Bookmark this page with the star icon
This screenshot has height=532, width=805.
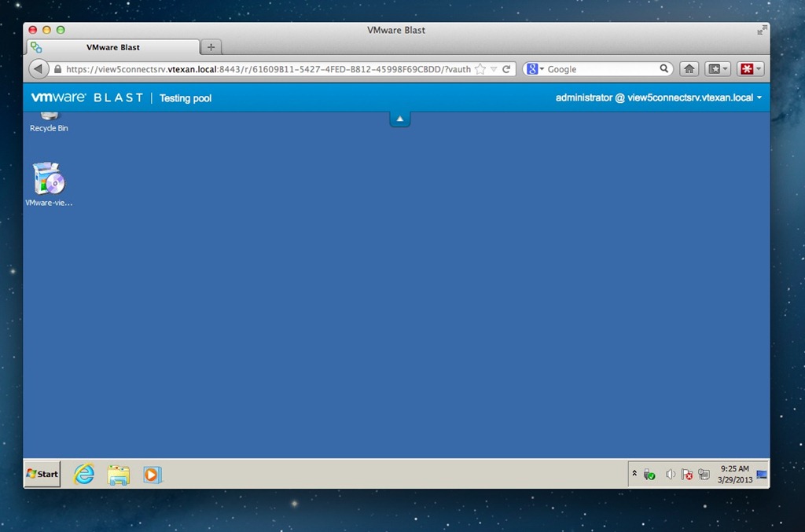[480, 69]
